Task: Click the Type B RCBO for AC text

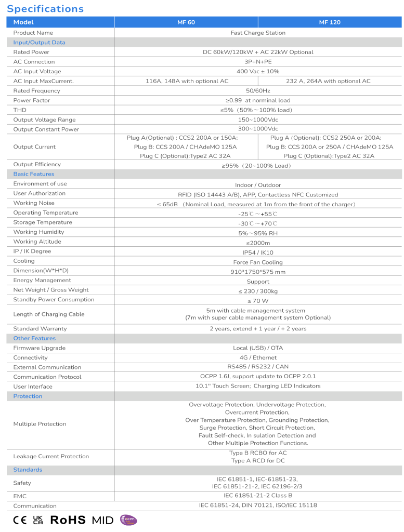Action: click(258, 453)
